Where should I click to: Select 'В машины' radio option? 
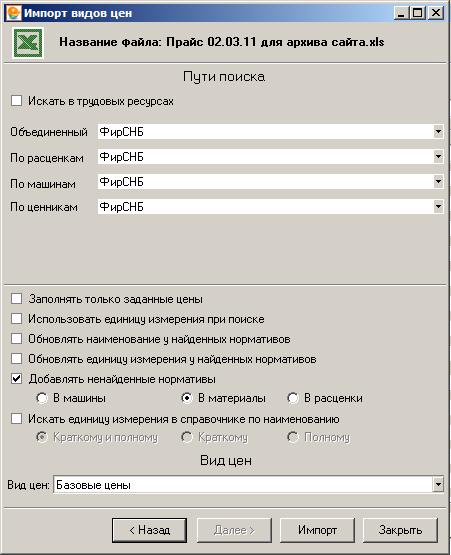(42, 398)
